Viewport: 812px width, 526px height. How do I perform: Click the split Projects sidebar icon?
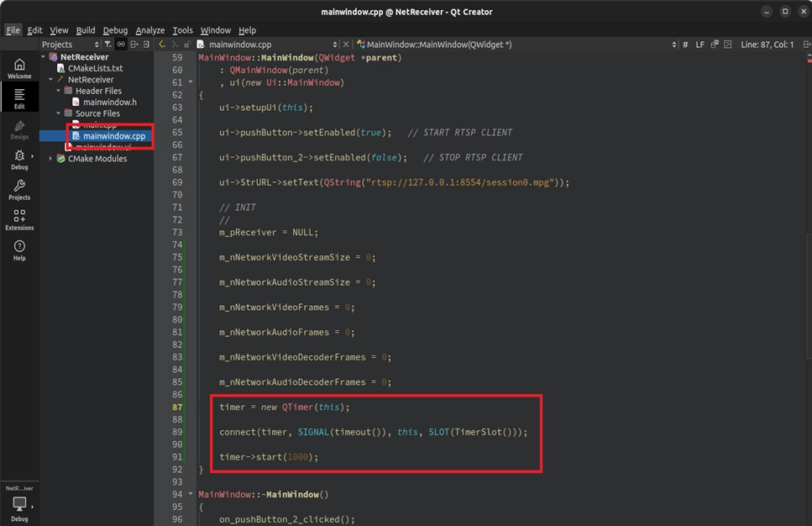click(134, 45)
